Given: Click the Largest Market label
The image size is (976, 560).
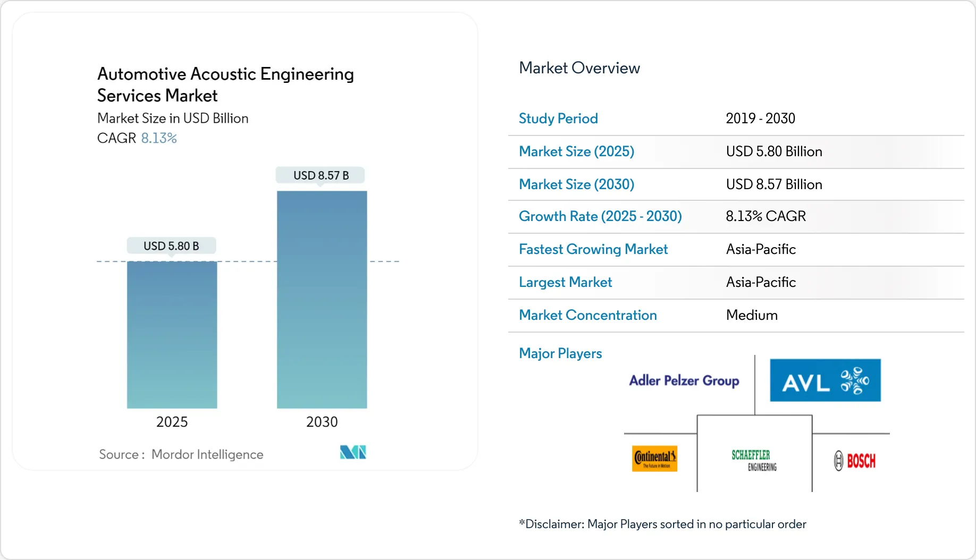Looking at the screenshot, I should point(566,282).
